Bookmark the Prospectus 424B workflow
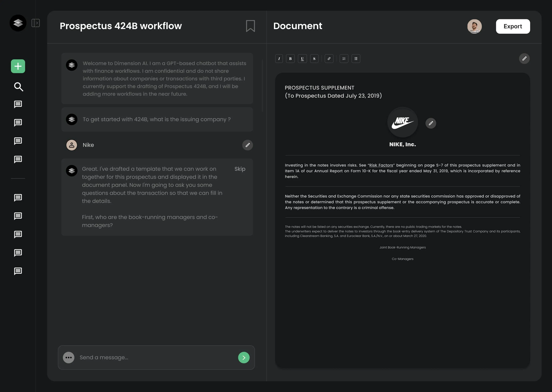Image resolution: width=552 pixels, height=392 pixels. point(250,26)
